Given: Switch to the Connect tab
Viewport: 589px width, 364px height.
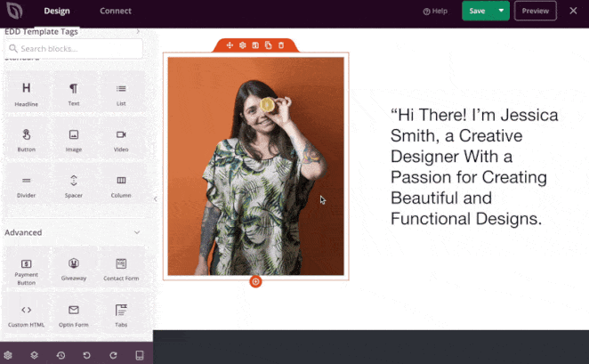Looking at the screenshot, I should (x=115, y=11).
